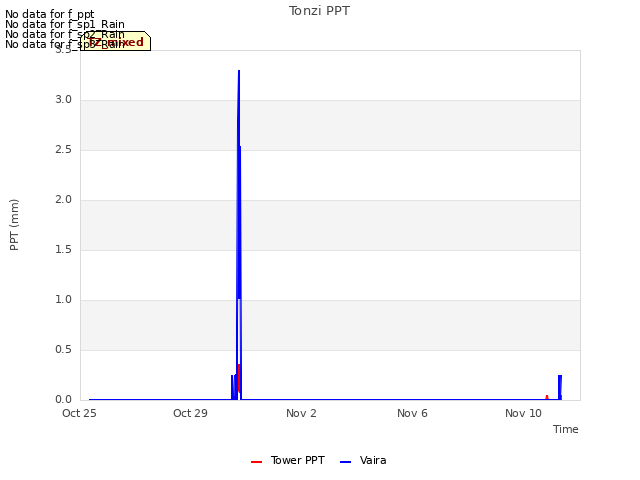This screenshot has width=640, height=480.
Task: Click the 1.5 y-axis tick label
Action: pos(63,250)
